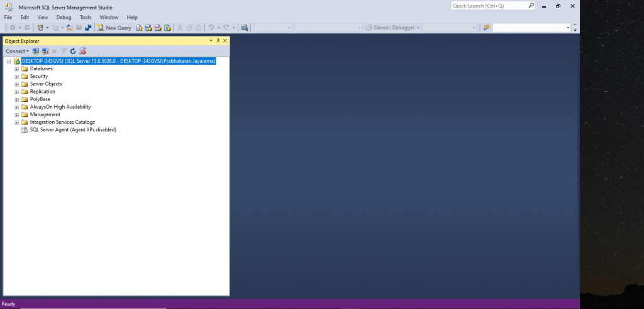This screenshot has height=309, width=644.
Task: Click the New Project toolbar icon
Action: pyautogui.click(x=40, y=28)
